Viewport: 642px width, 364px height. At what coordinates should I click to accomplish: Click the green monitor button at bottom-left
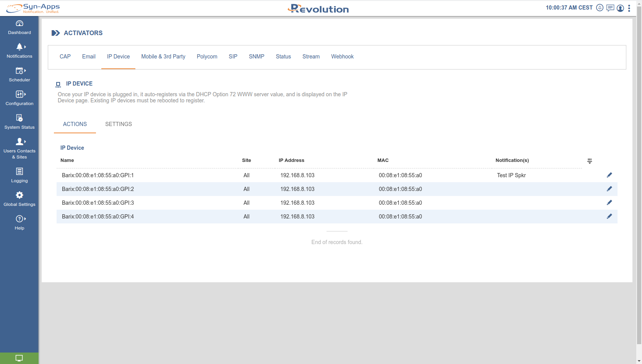[x=19, y=358]
